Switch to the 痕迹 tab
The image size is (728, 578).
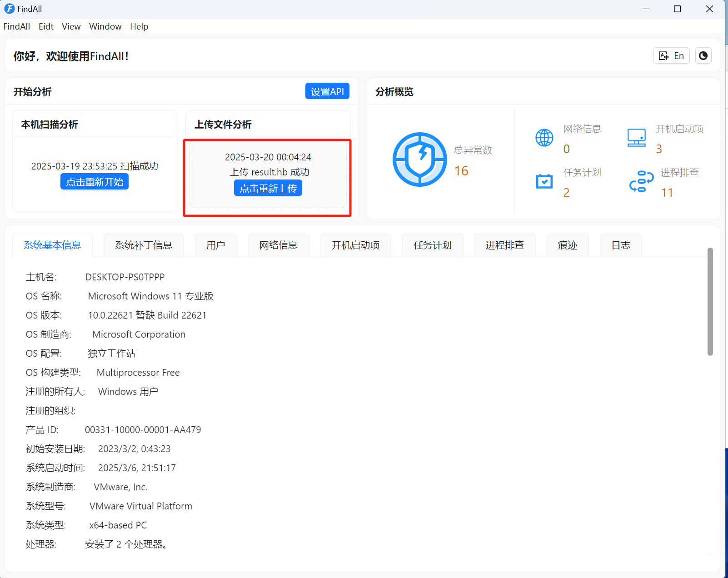click(x=568, y=245)
